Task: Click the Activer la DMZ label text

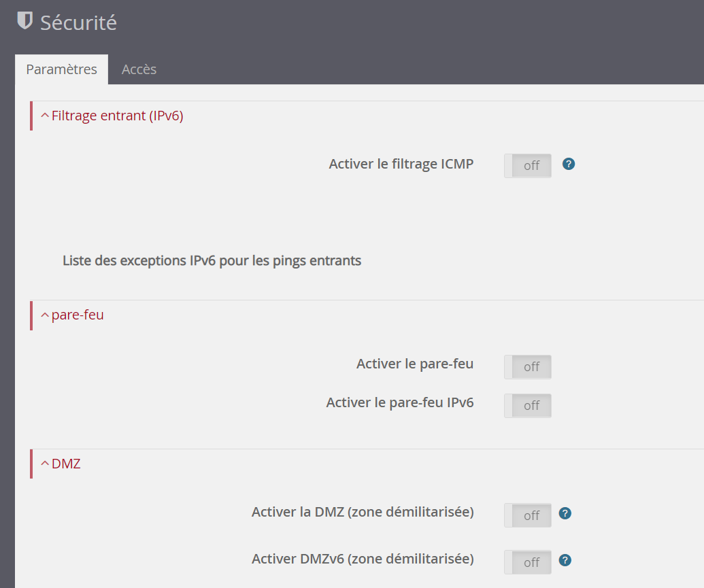Action: [x=363, y=512]
